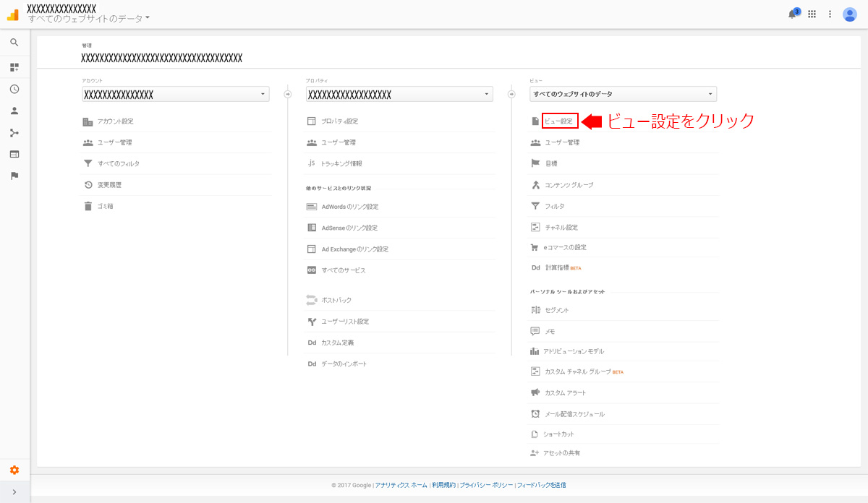868x503 pixels.
Task: Open the view dropdown すべてのウェブサイトのデータ
Action: 623,95
